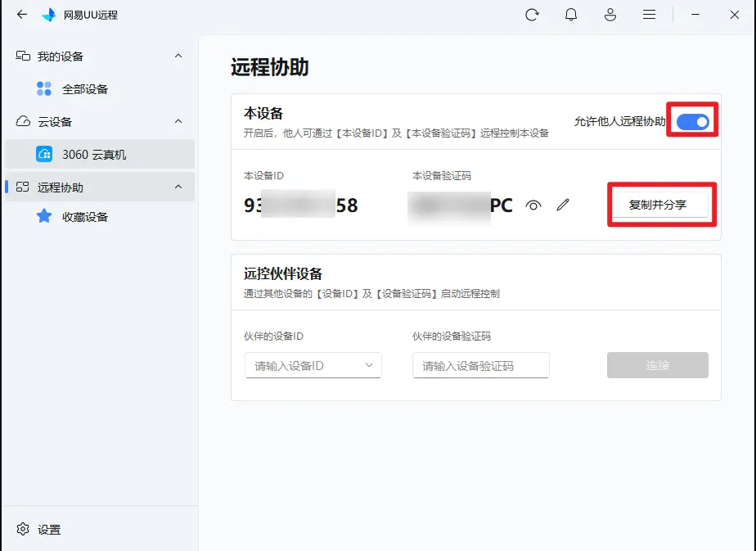
Task: Open 收藏设备 in sidebar
Action: (x=84, y=217)
